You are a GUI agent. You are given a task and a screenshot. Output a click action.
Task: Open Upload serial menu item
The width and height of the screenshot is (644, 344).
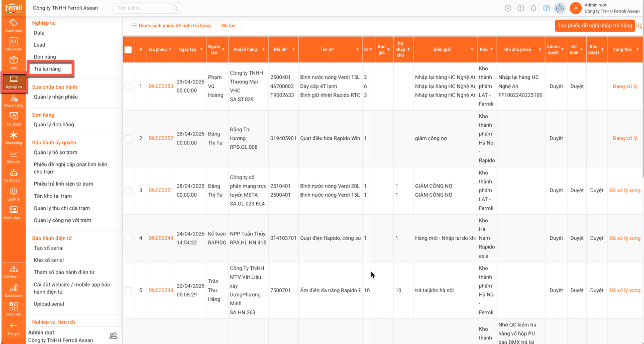tap(49, 304)
